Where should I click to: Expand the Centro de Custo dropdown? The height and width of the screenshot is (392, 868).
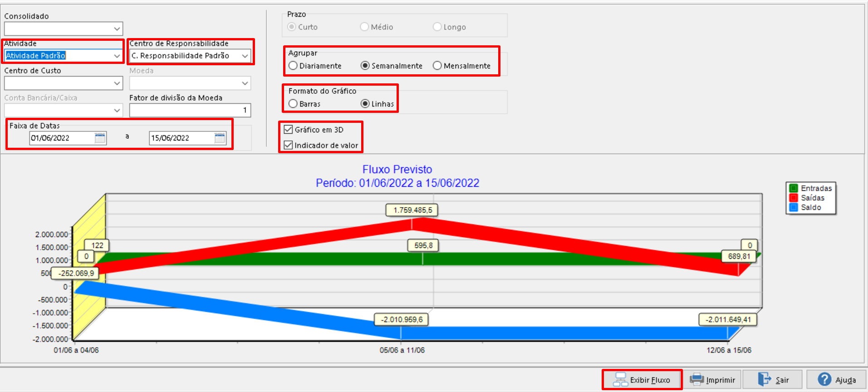(x=117, y=83)
